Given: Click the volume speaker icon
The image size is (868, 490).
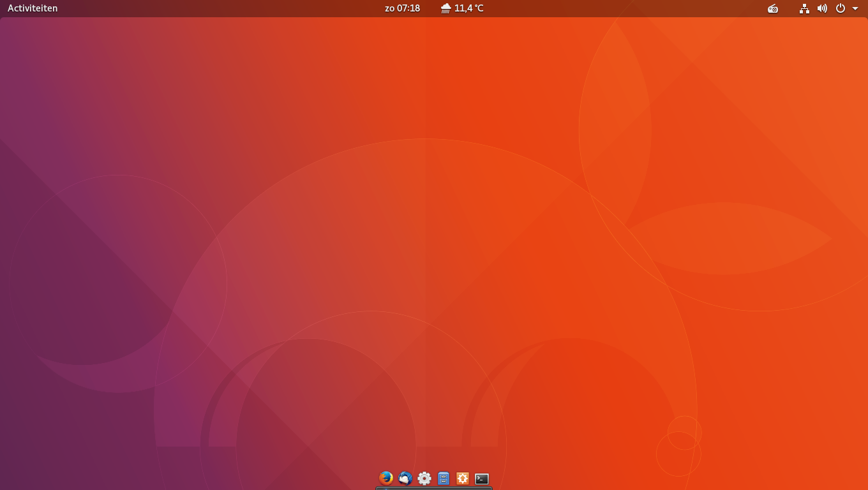Looking at the screenshot, I should tap(822, 8).
